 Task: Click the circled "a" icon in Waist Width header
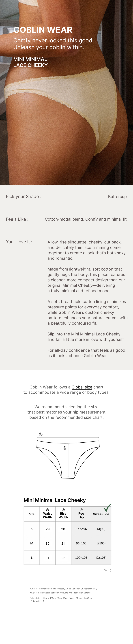tap(47, 510)
